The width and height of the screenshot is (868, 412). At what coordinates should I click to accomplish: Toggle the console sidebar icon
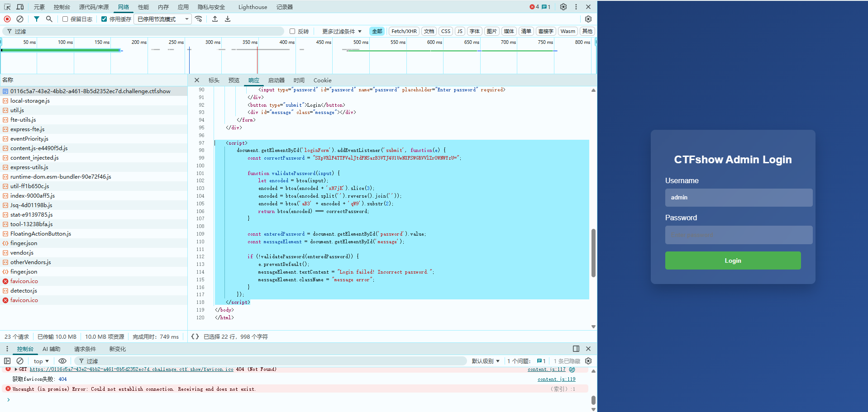click(7, 361)
